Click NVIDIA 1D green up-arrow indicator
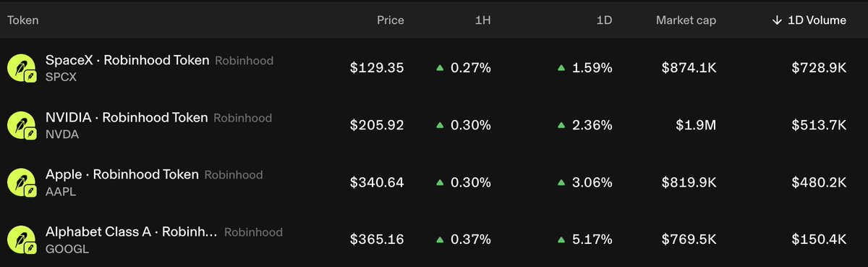Viewport: 868px width, 267px height. click(561, 125)
